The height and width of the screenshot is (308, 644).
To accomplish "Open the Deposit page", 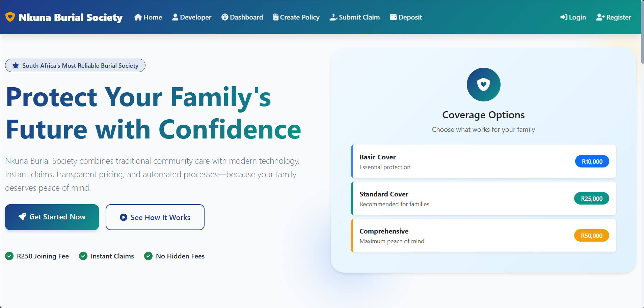I will (x=406, y=17).
